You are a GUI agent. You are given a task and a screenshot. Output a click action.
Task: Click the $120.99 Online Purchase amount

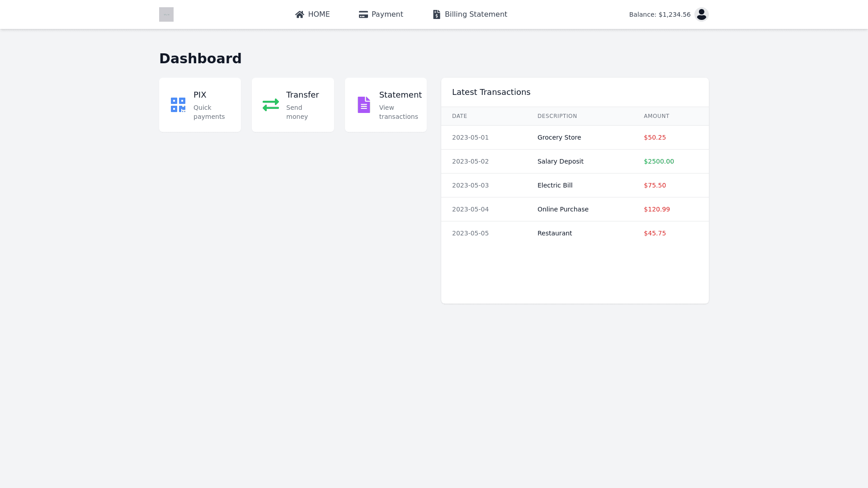[656, 209]
